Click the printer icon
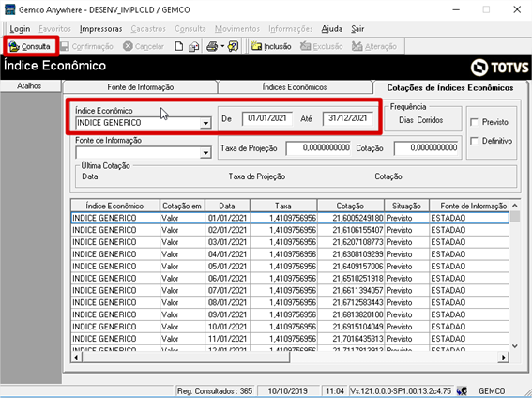 212,46
